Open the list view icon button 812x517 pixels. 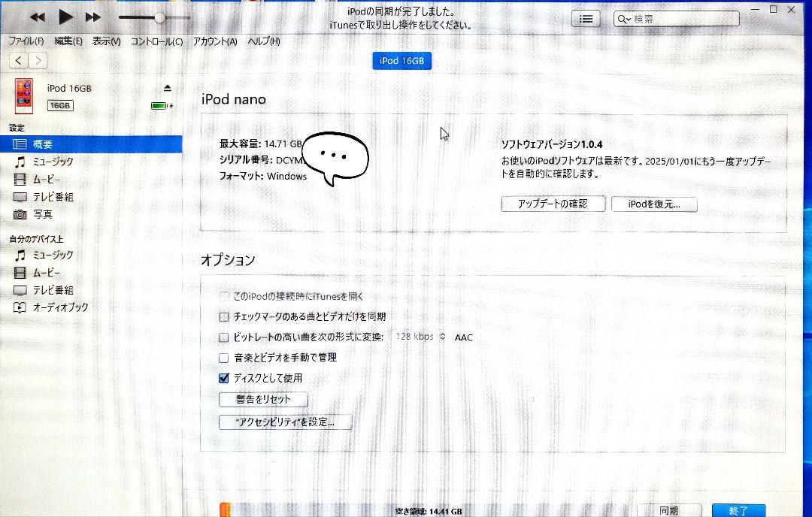tap(586, 19)
